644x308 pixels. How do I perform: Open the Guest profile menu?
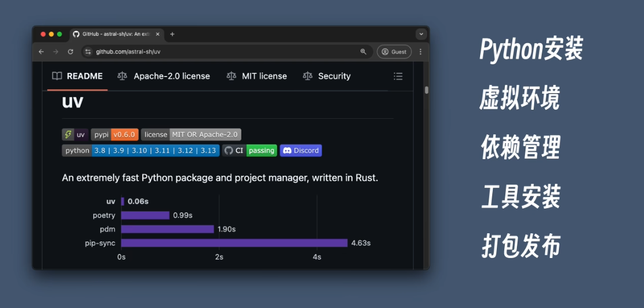[394, 52]
